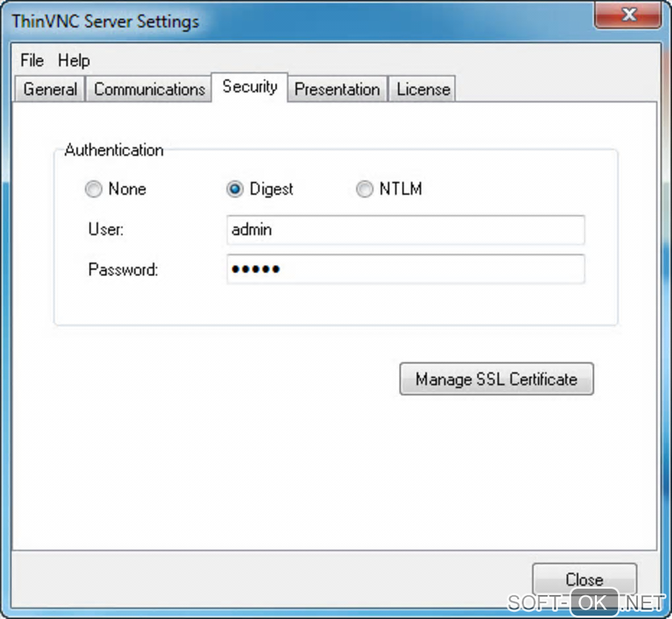Open the Help menu
672x619 pixels.
point(74,61)
